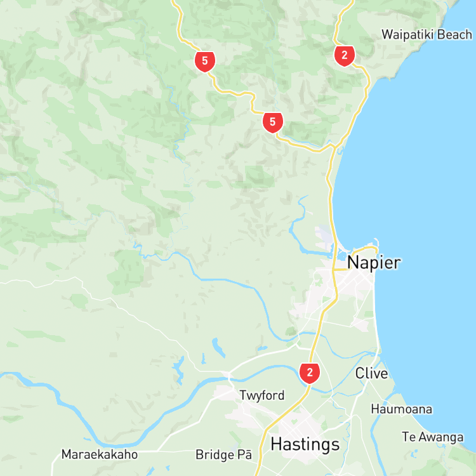The image size is (476, 476).
Task: Select the Hastings city label
Action: click(x=305, y=444)
